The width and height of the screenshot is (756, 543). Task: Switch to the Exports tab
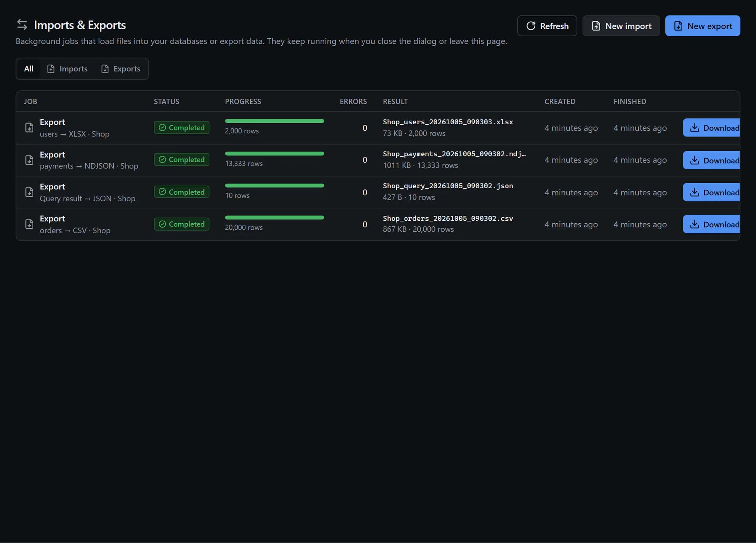tap(121, 69)
